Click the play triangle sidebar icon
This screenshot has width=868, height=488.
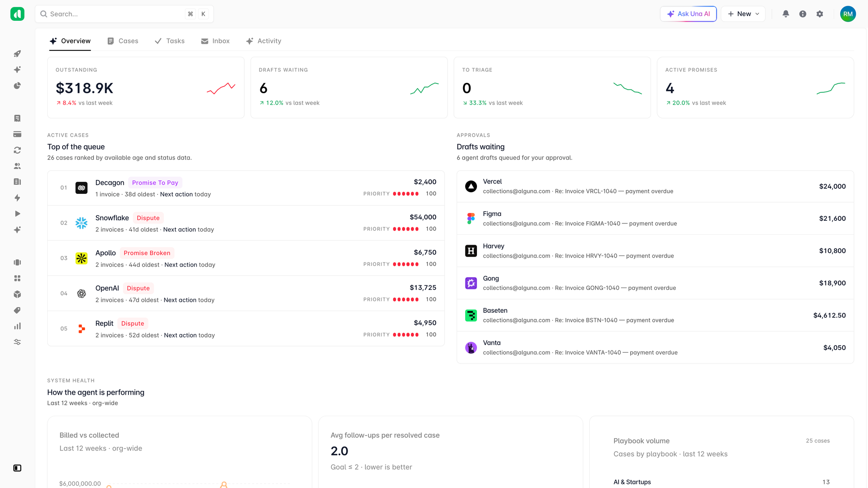(17, 214)
